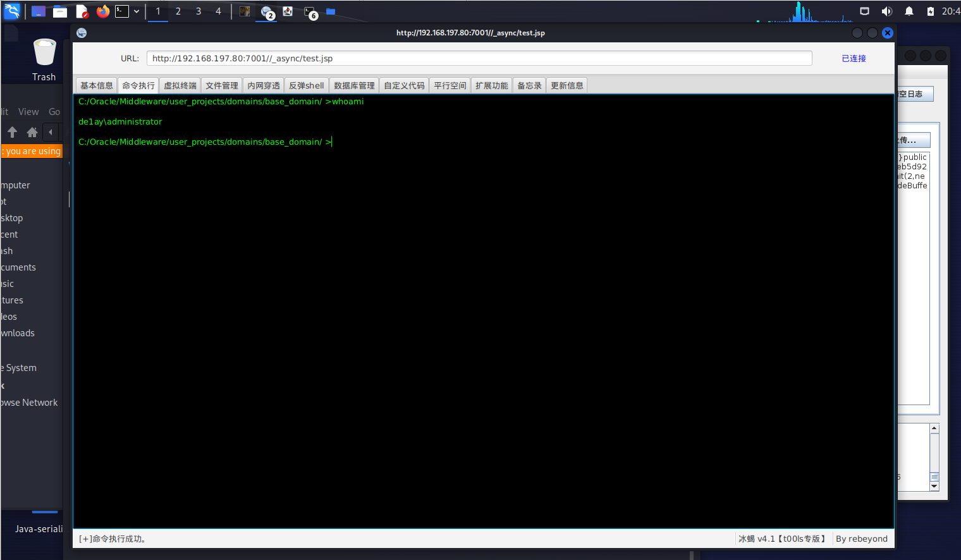Select the 数据库管理 tab
Screen dimensions: 961x560
coord(354,85)
